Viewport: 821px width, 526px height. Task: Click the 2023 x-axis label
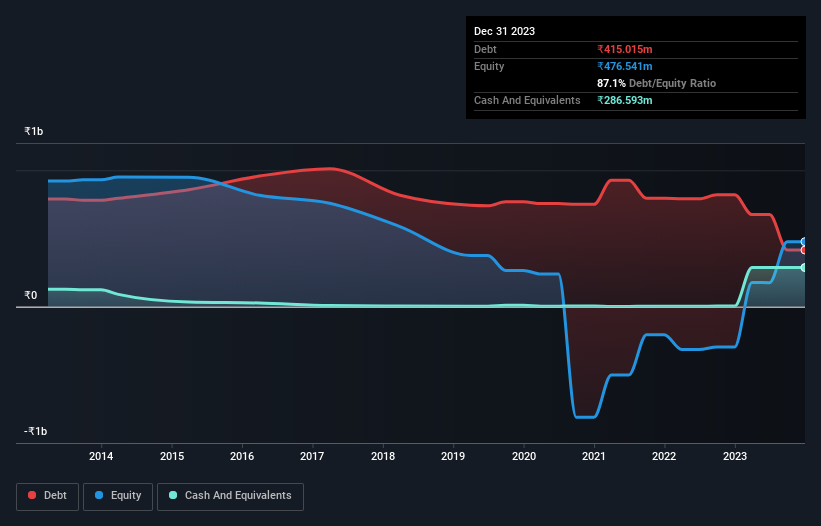735,456
